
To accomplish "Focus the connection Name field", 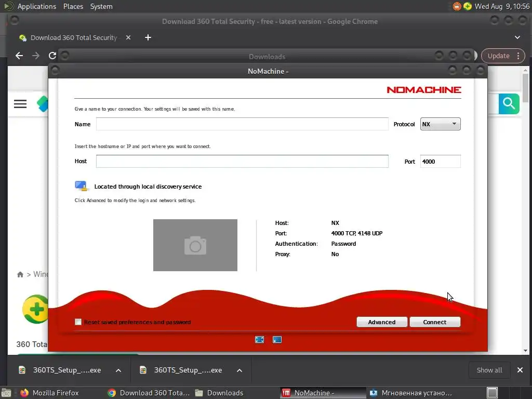I will (x=242, y=124).
